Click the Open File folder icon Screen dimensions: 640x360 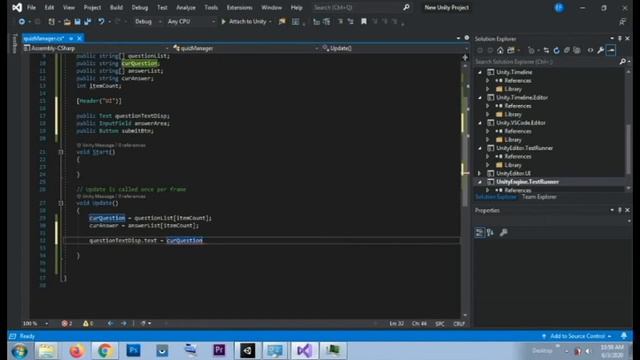[67, 22]
